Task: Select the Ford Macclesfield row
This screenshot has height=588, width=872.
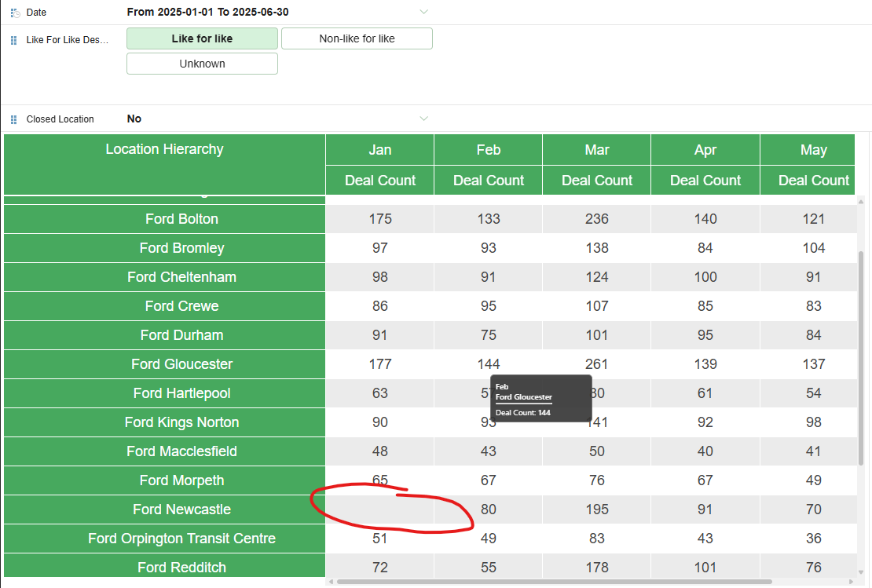Action: click(165, 451)
